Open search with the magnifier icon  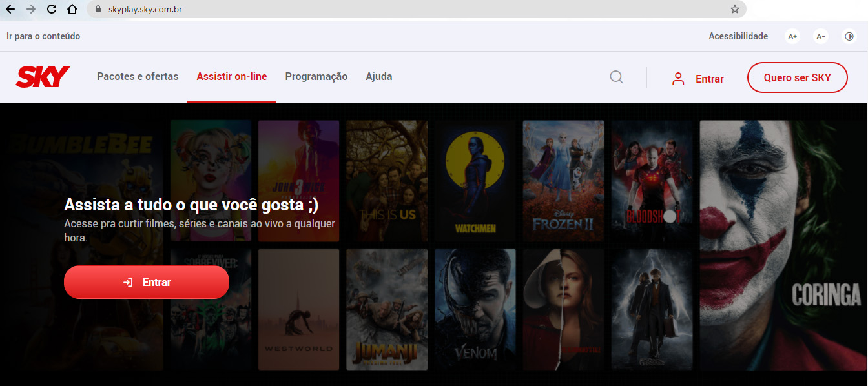(616, 77)
